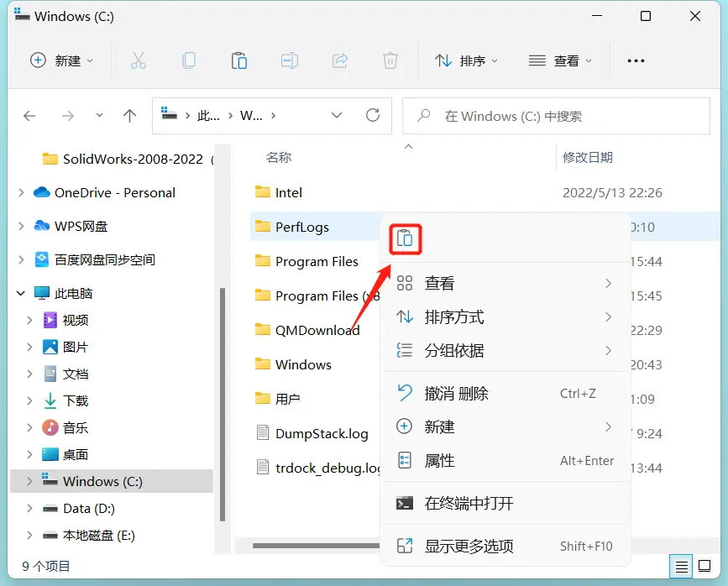
Task: Click the 音乐 music icon
Action: [x=50, y=427]
